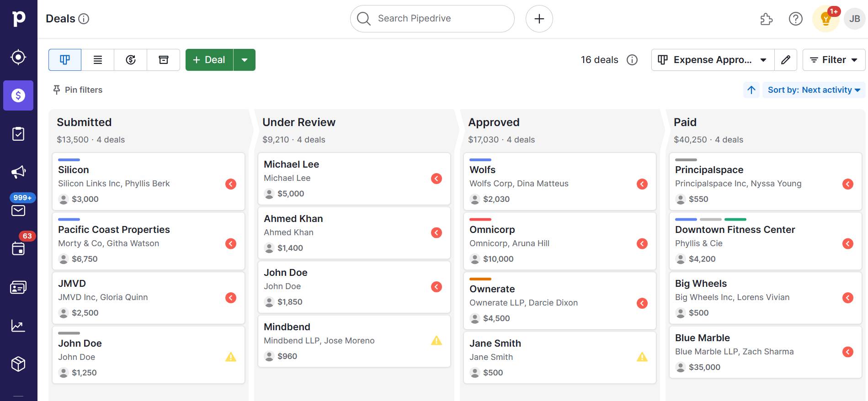
Task: Click overdue activity icon on Silicon deal
Action: pyautogui.click(x=231, y=184)
